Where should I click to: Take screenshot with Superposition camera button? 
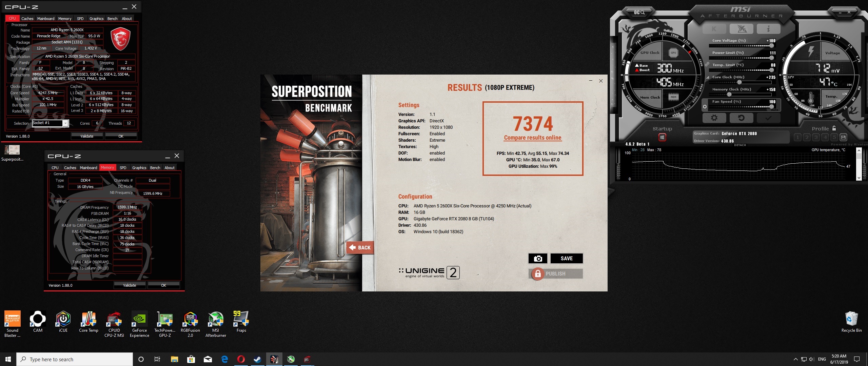click(538, 259)
